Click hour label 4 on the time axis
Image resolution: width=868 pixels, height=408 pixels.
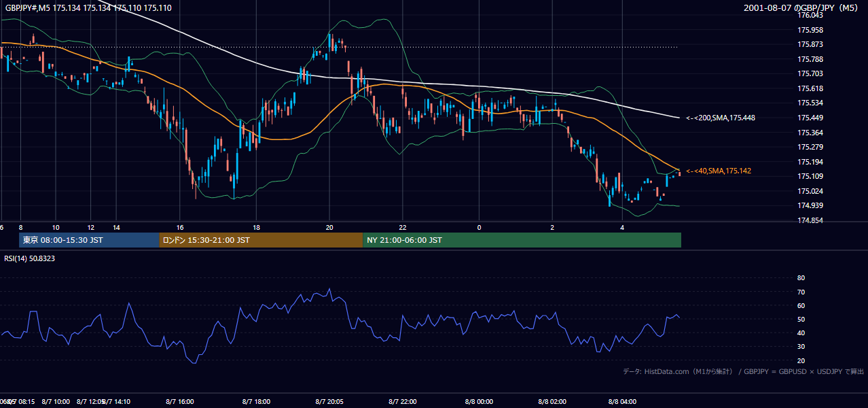tap(622, 227)
